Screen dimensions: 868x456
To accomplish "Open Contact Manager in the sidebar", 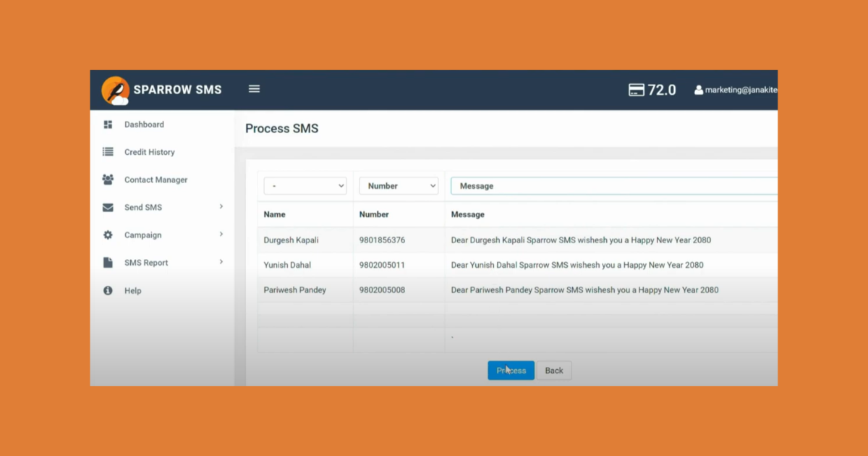I will pos(156,180).
